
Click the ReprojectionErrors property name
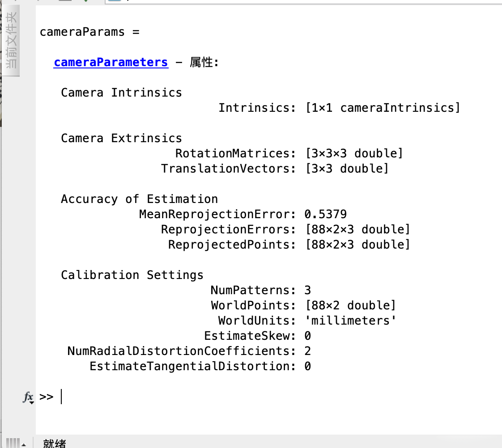point(225,229)
